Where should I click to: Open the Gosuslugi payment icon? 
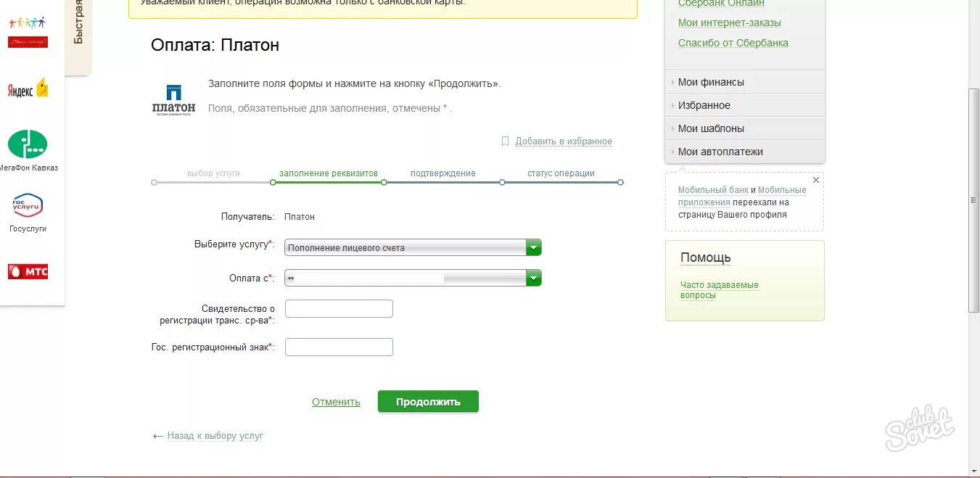pos(28,205)
